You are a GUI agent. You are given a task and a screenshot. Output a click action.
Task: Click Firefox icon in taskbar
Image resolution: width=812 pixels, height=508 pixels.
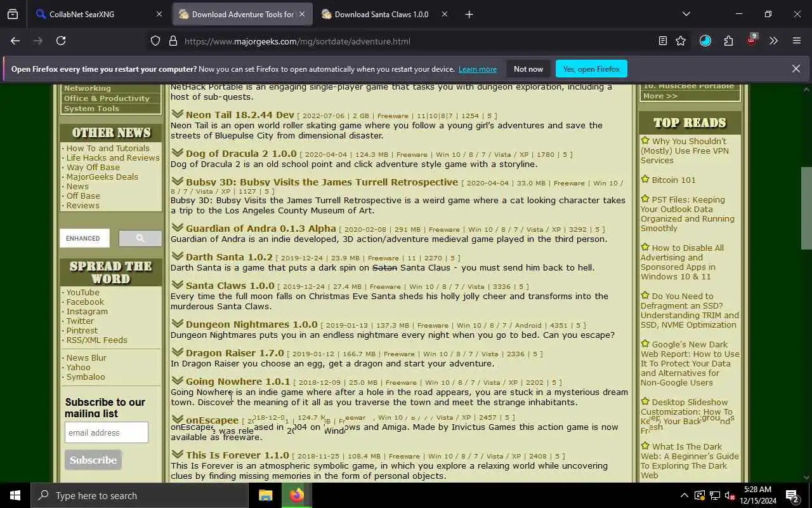tap(296, 495)
